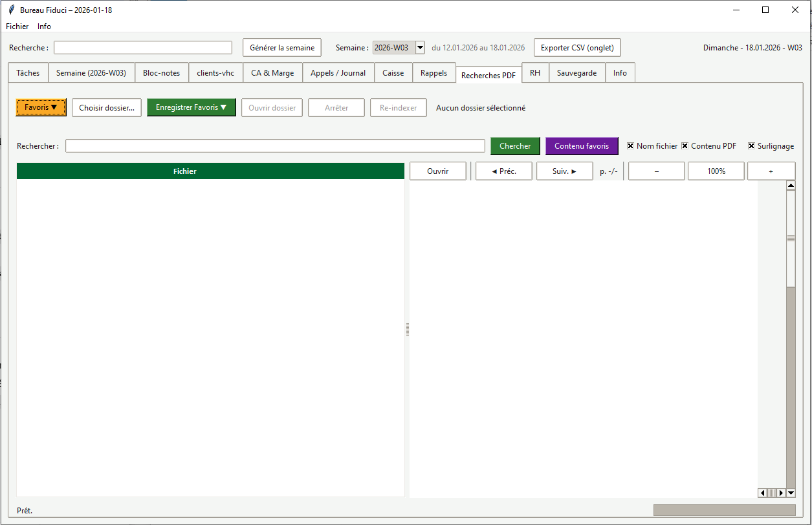812x525 pixels.
Task: Zoom in with the plus button
Action: (x=771, y=171)
